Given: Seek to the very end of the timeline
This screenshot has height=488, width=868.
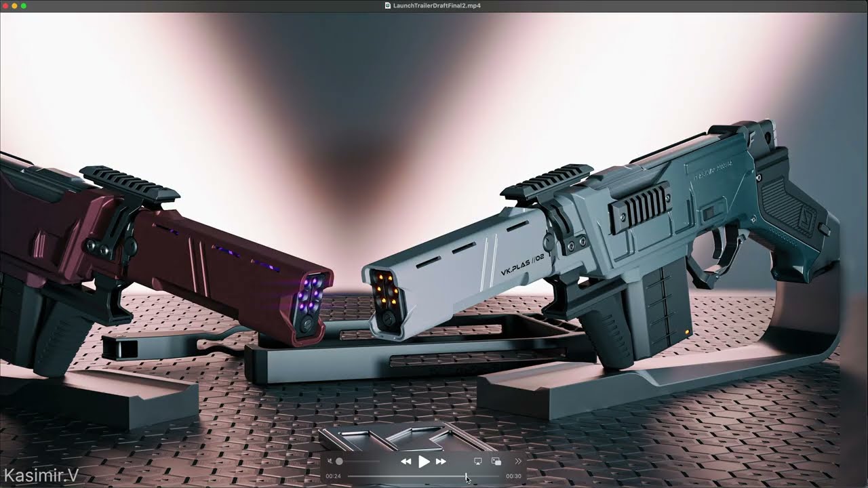Looking at the screenshot, I should (x=499, y=476).
